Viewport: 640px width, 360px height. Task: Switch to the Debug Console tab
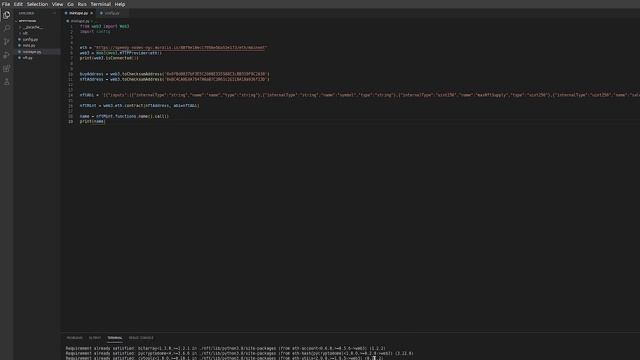click(141, 338)
